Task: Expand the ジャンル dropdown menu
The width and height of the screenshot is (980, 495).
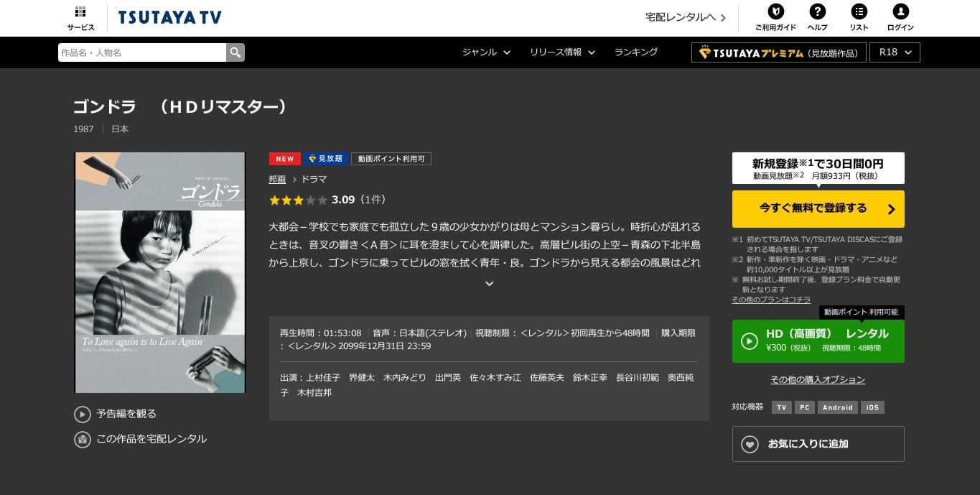Action: (x=486, y=52)
